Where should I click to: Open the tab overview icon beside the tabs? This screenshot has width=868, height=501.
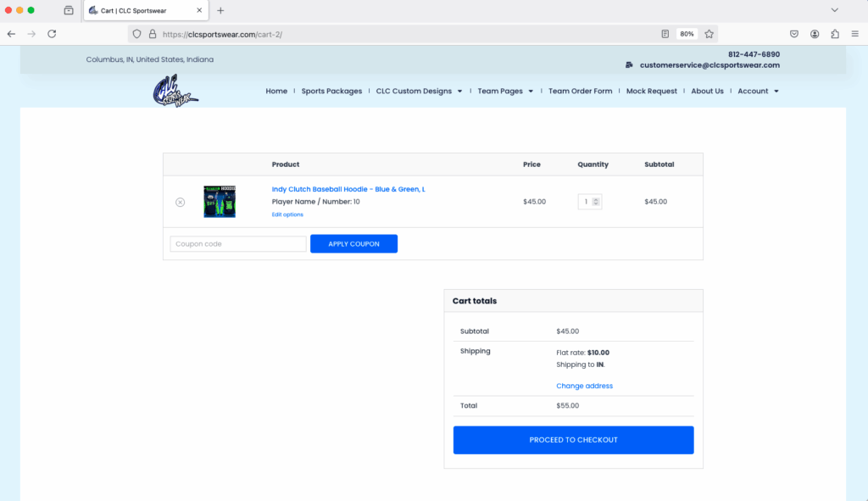tap(69, 10)
